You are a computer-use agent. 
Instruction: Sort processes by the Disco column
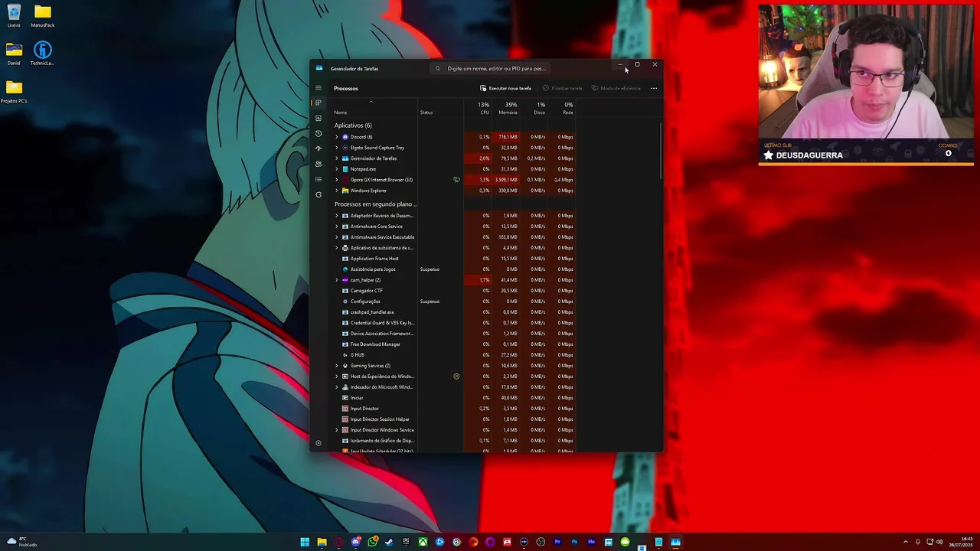pyautogui.click(x=534, y=109)
